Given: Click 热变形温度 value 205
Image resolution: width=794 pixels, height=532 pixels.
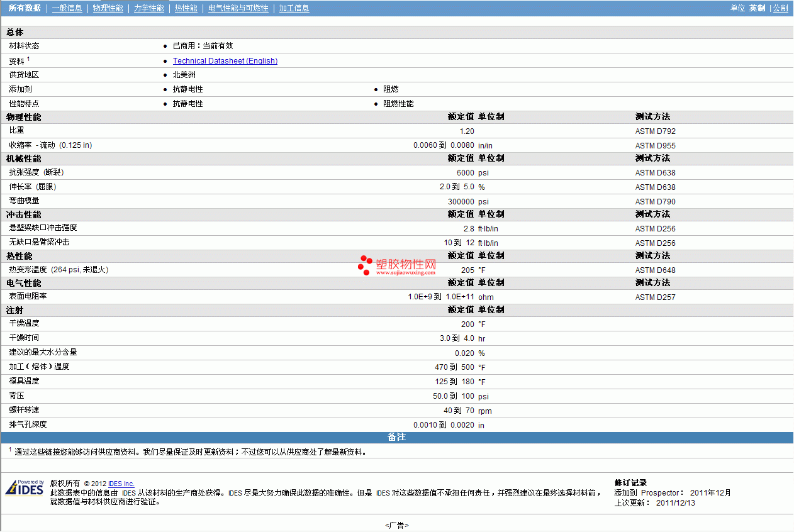Looking at the screenshot, I should click(x=468, y=270).
